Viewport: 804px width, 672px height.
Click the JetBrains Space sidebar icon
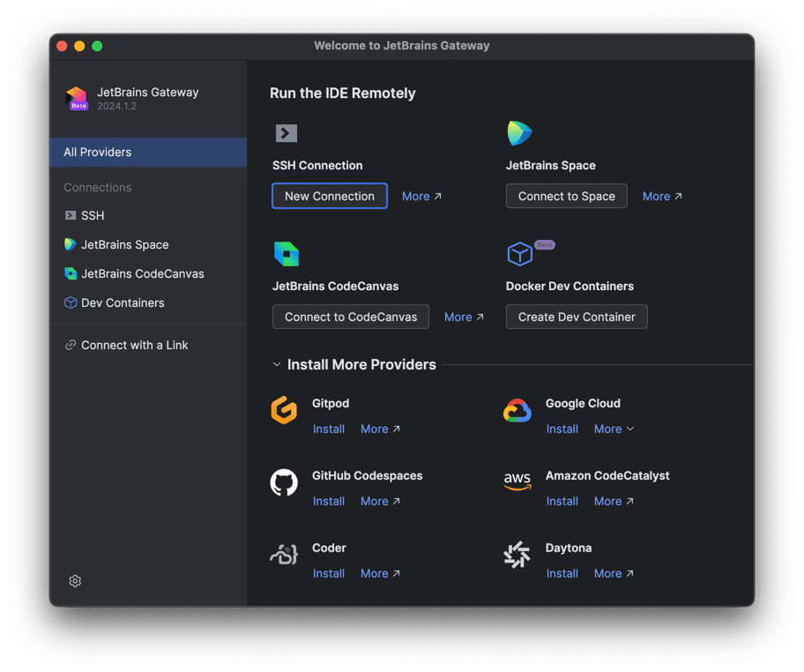pyautogui.click(x=71, y=244)
